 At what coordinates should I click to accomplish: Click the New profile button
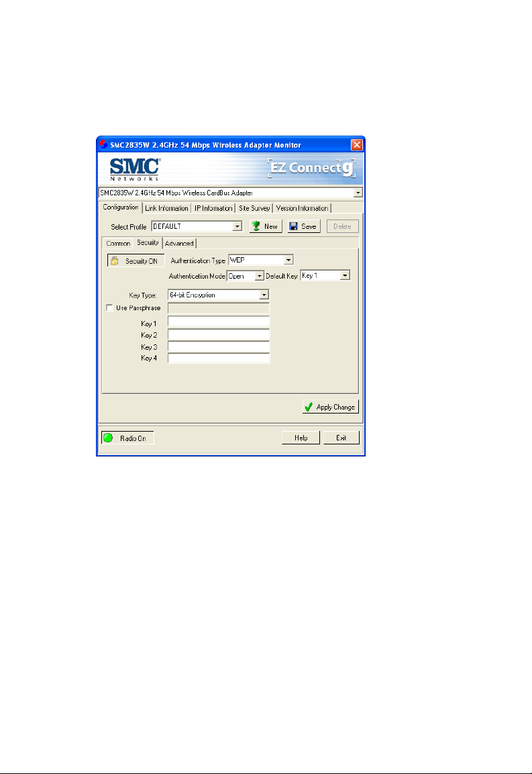pos(266,226)
